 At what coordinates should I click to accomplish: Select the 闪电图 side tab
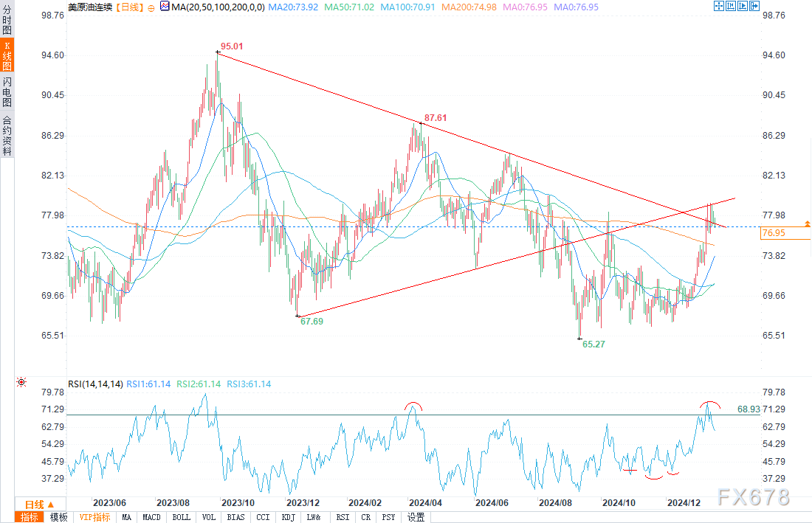coord(7,91)
